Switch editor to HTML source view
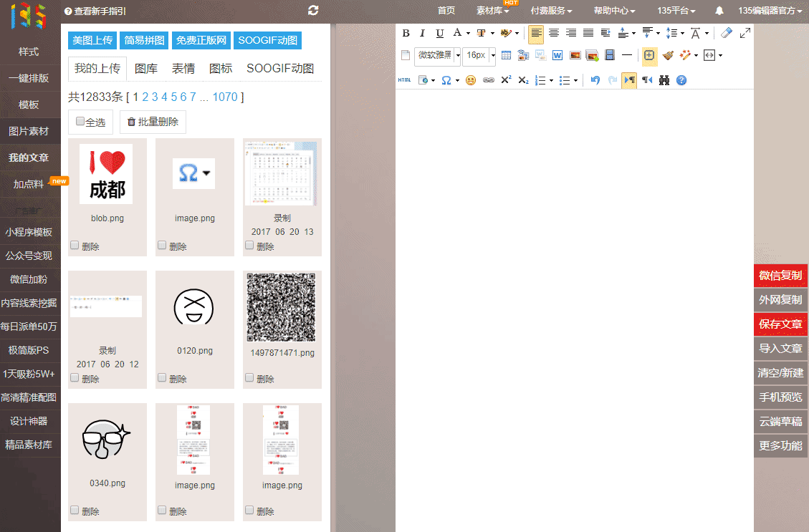 405,80
